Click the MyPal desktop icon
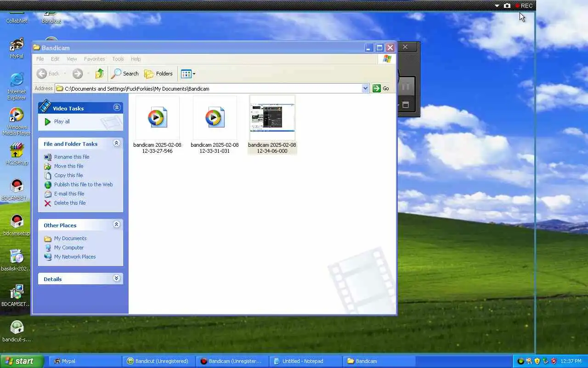 coord(17,48)
